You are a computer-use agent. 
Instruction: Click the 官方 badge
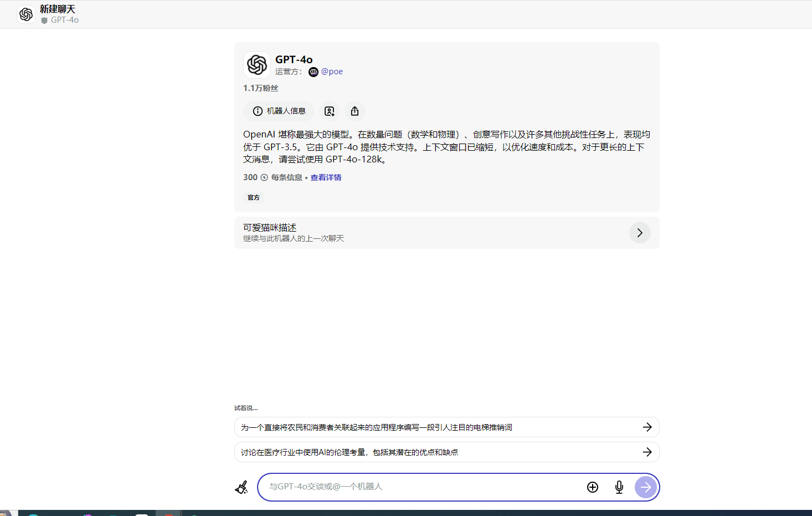(253, 197)
